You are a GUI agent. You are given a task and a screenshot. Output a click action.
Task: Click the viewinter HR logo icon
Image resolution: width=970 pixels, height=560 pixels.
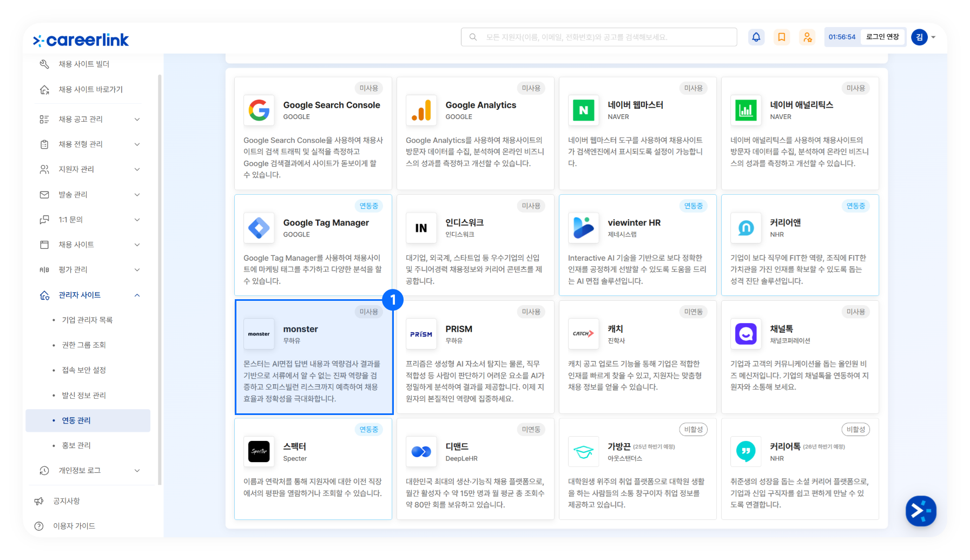click(x=584, y=228)
